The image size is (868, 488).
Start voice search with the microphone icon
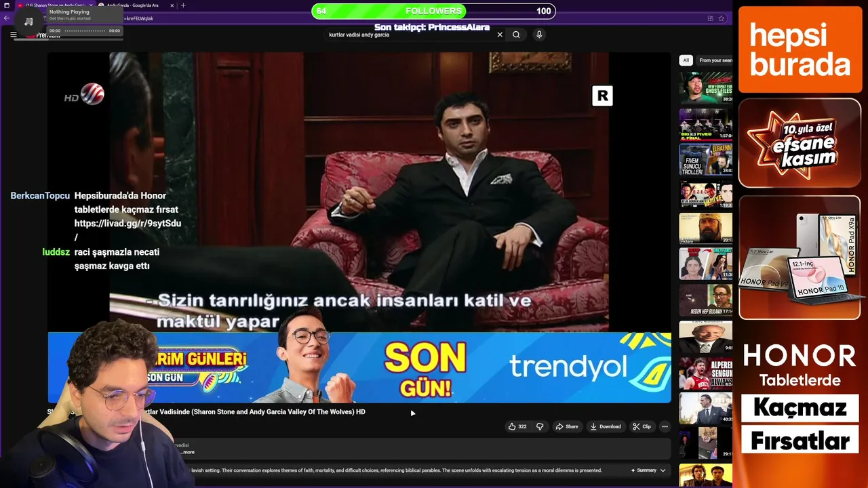click(539, 35)
